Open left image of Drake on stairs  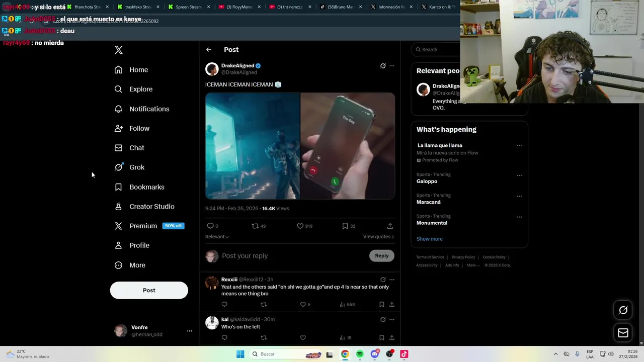[253, 146]
